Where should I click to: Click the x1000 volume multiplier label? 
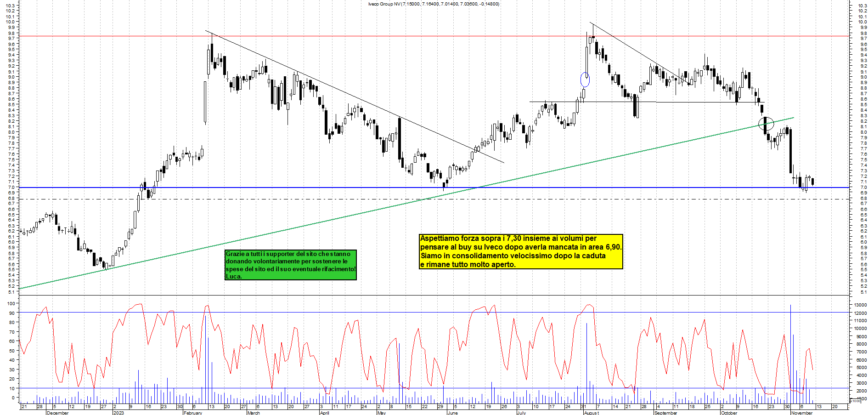pyautogui.click(x=856, y=401)
